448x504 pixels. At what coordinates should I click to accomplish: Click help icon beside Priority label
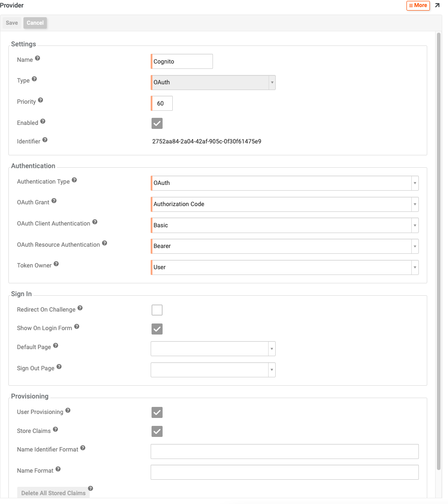[41, 100]
